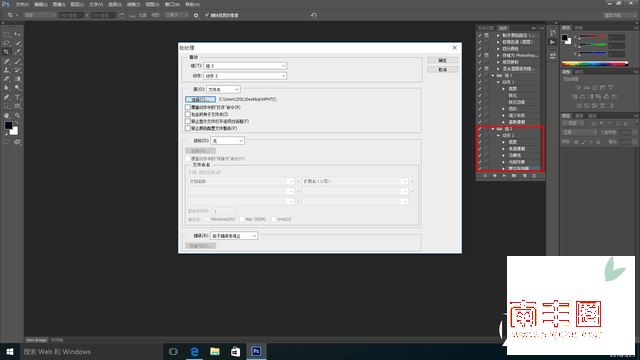Click the begin recording button in Actions panel
The height and width of the screenshot is (360, 640).
(x=494, y=176)
